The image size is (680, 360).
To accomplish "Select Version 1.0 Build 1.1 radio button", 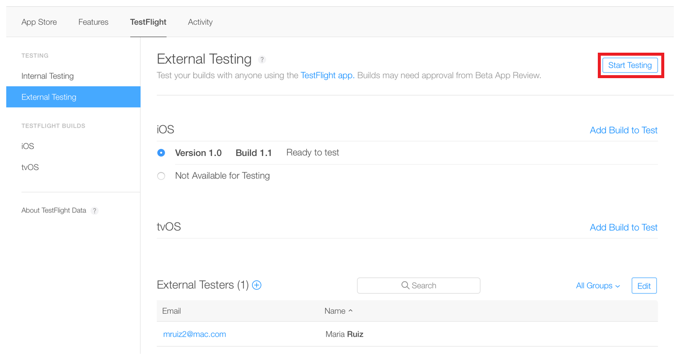I will [x=161, y=153].
